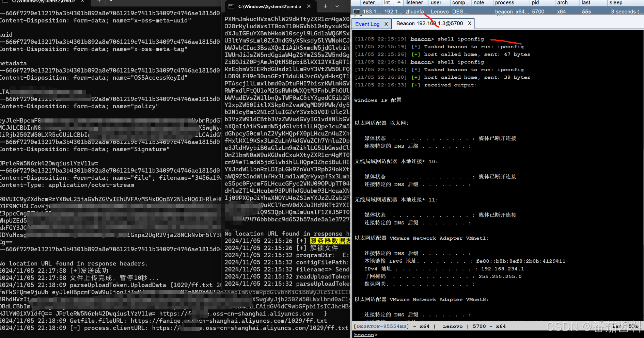
Task: Sort sessions by the listener column
Action: (x=414, y=3)
